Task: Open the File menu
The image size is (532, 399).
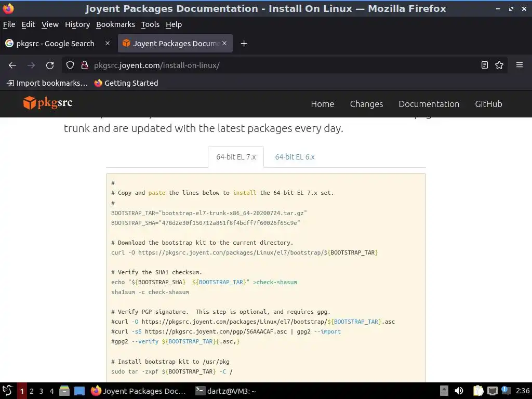Action: [x=9, y=24]
